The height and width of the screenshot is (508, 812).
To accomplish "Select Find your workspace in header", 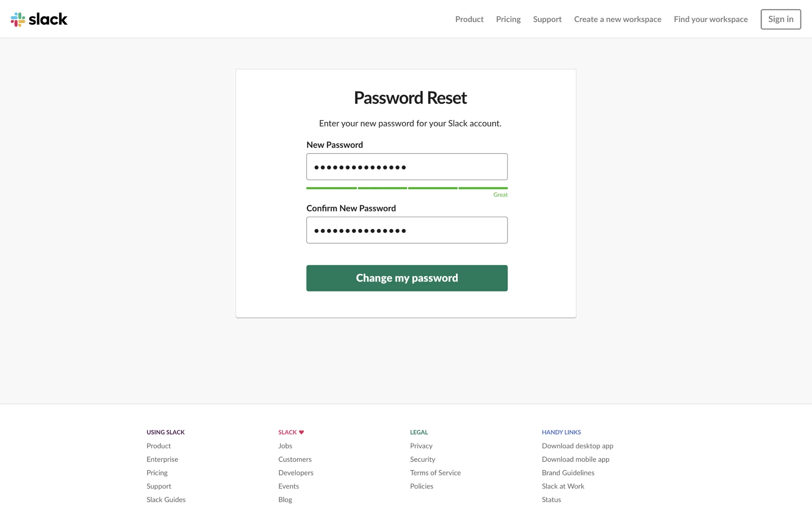I will point(710,19).
